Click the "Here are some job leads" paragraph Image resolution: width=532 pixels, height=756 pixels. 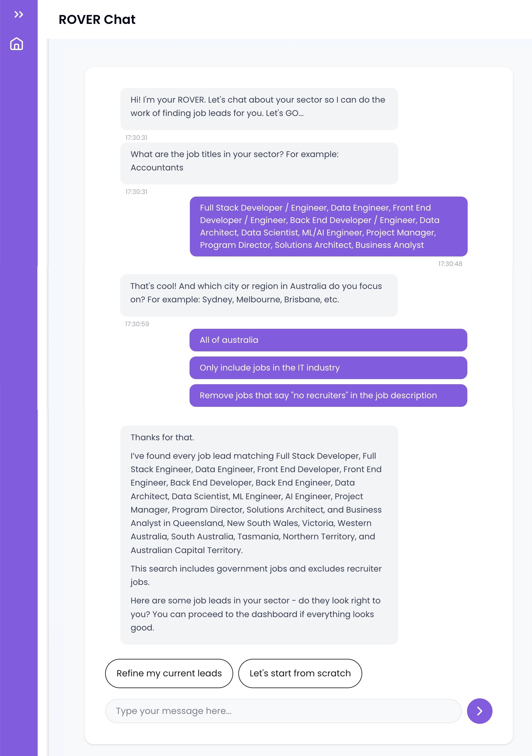pyautogui.click(x=255, y=614)
